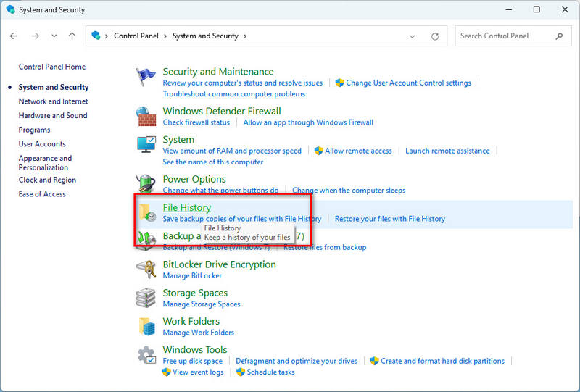Viewport: 580px width, 392px height.
Task: Open the System monitor icon
Action: 146,145
